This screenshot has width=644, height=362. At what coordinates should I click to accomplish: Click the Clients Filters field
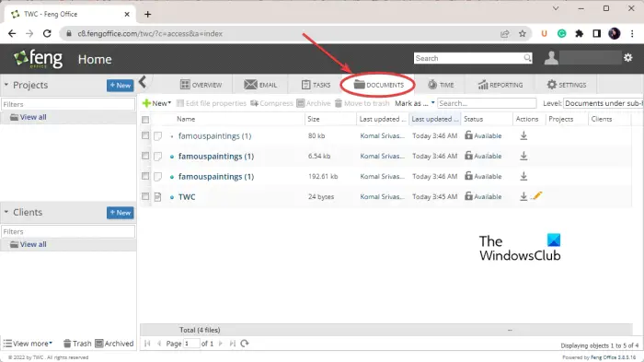tap(68, 231)
